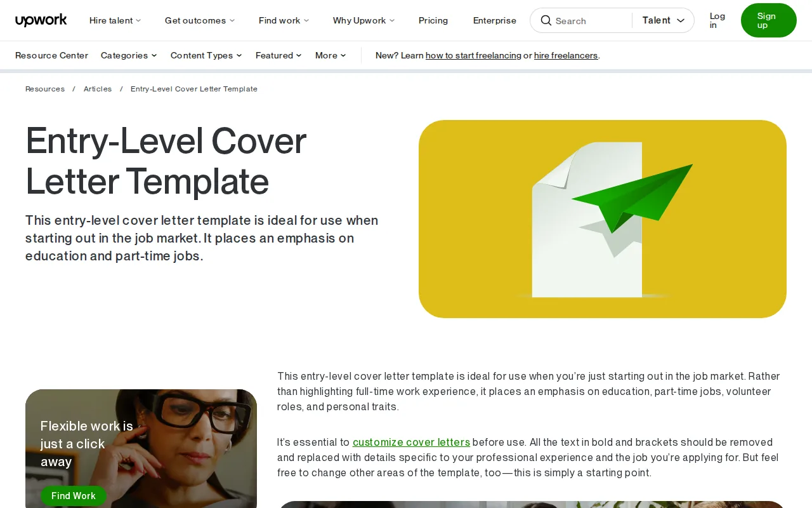Click the Entry-Level Cover Letter Template heading
Viewport: 812px width, 508px height.
[x=166, y=161]
